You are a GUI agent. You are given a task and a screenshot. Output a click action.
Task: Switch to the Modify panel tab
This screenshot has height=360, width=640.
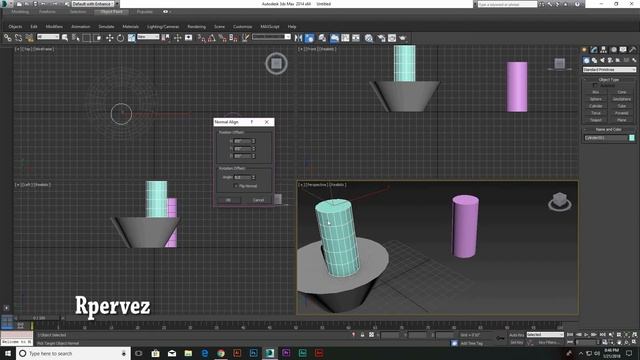[x=594, y=50]
